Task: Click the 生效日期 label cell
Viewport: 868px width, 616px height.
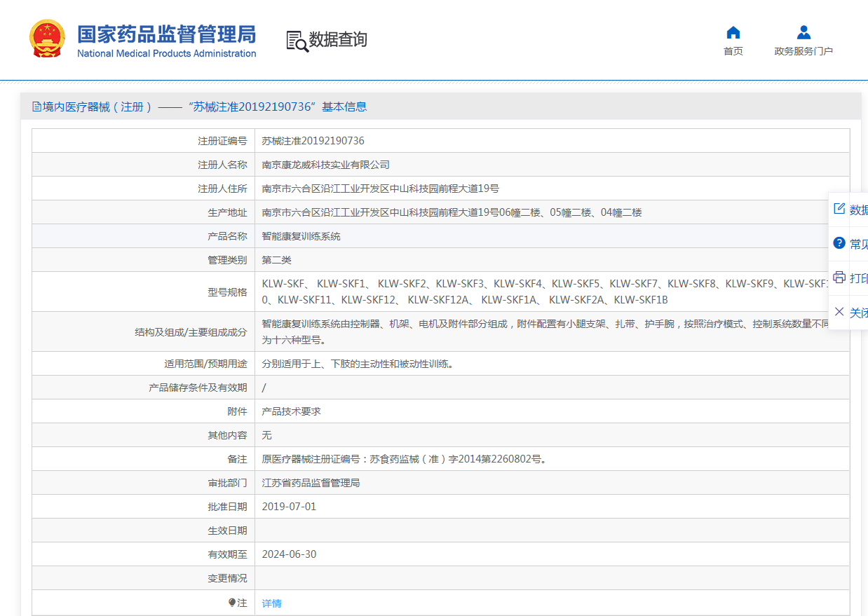Action: point(143,531)
